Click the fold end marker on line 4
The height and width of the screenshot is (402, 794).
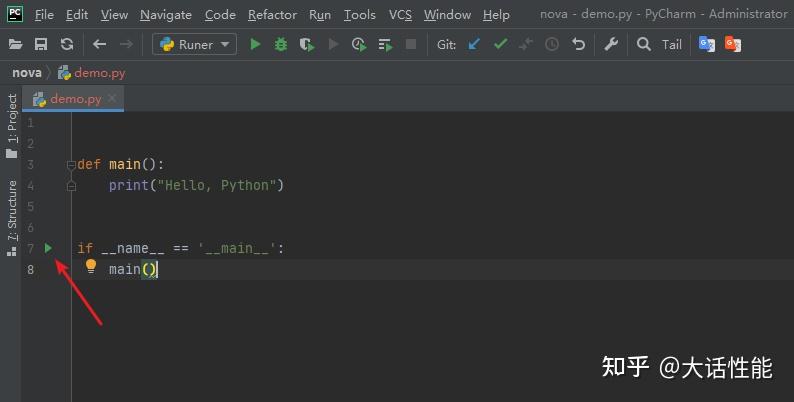click(x=71, y=186)
